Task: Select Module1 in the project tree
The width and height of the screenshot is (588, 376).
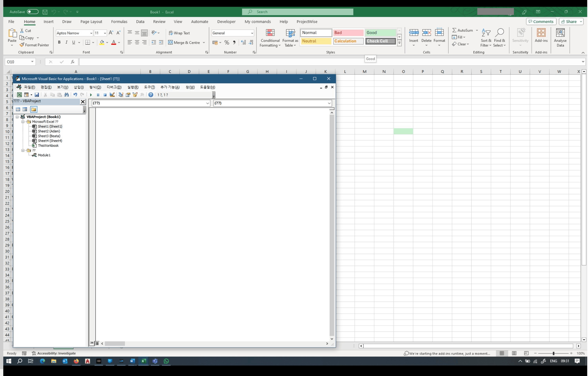Action: tap(44, 155)
